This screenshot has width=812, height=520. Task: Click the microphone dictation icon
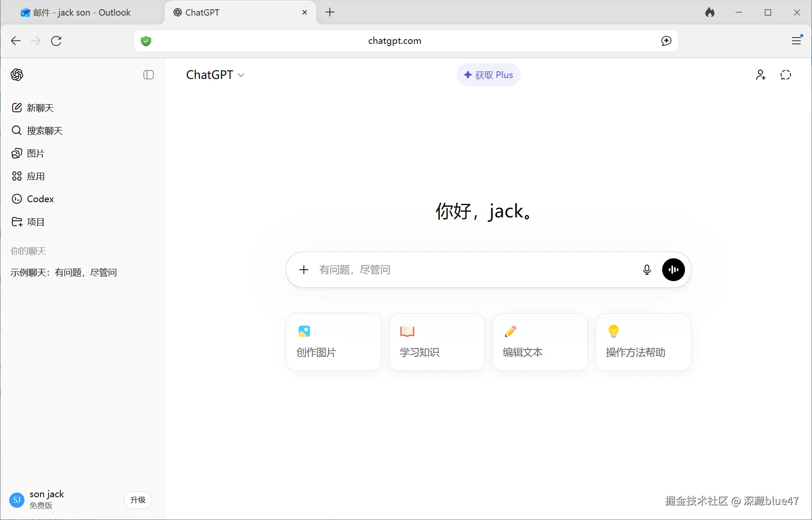click(x=647, y=270)
